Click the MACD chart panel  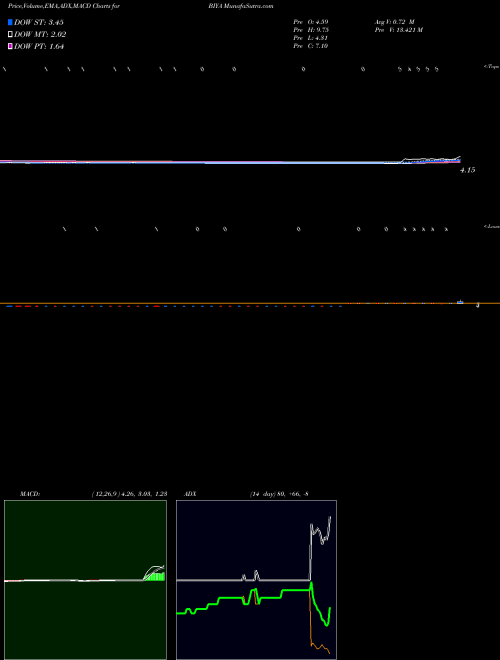(85, 580)
